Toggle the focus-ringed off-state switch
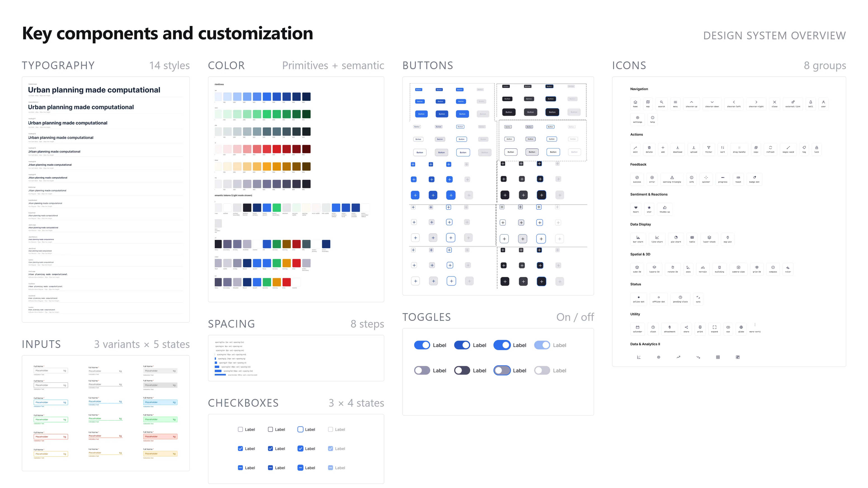 pos(502,371)
